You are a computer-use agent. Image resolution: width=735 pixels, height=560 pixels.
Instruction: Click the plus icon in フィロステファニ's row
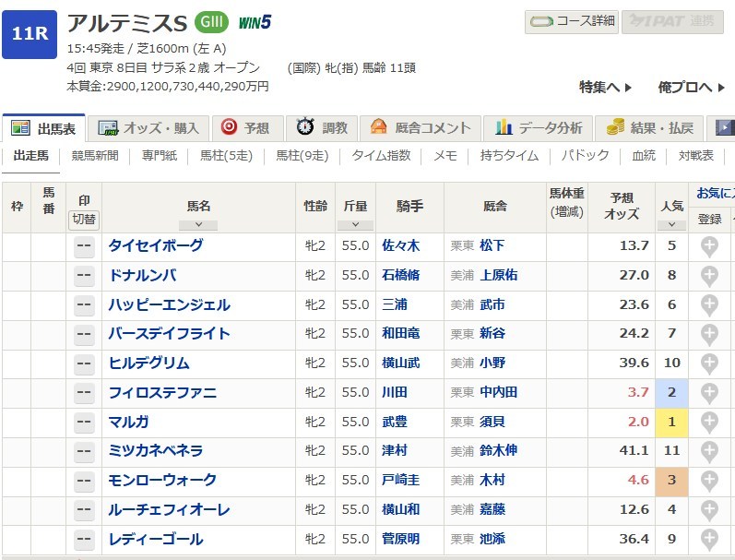[709, 393]
